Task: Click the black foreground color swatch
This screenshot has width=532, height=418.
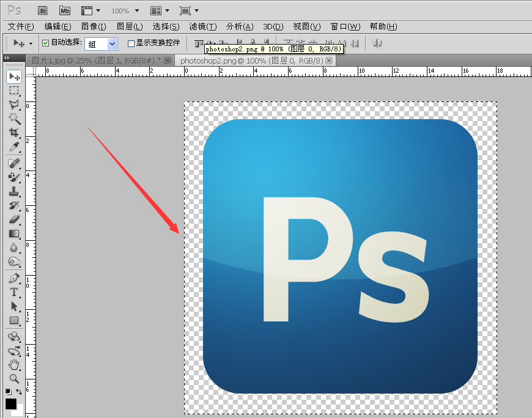Action: pyautogui.click(x=11, y=404)
